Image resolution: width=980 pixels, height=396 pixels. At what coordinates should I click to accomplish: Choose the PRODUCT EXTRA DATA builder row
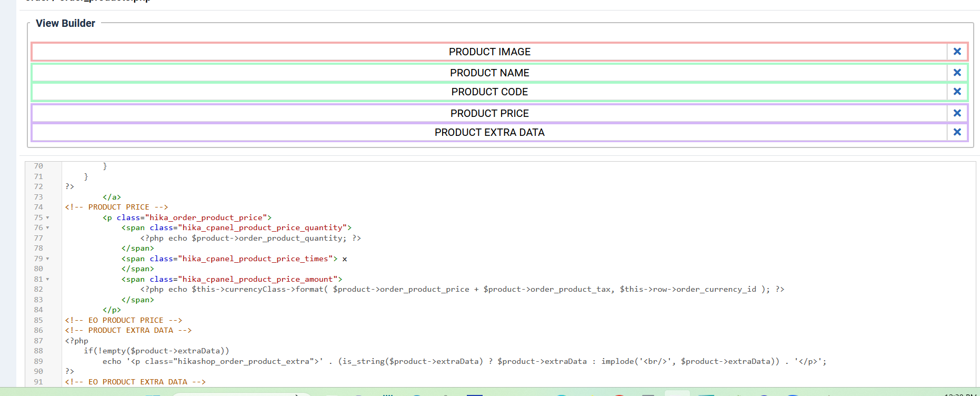pos(489,132)
